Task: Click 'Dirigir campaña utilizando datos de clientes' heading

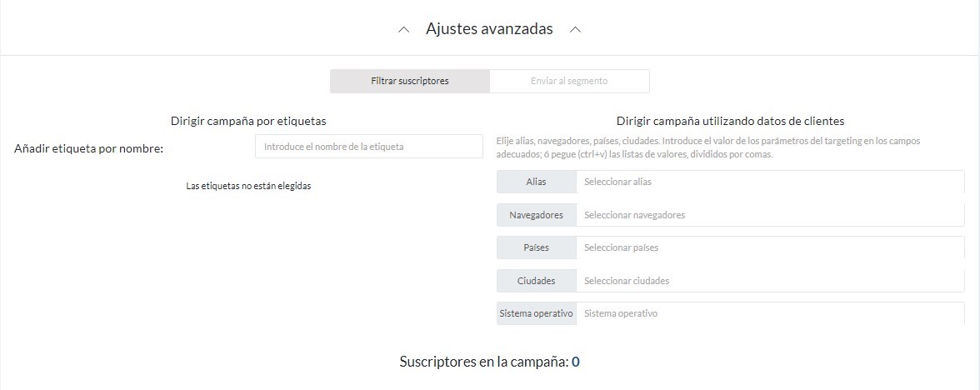Action: [x=731, y=121]
